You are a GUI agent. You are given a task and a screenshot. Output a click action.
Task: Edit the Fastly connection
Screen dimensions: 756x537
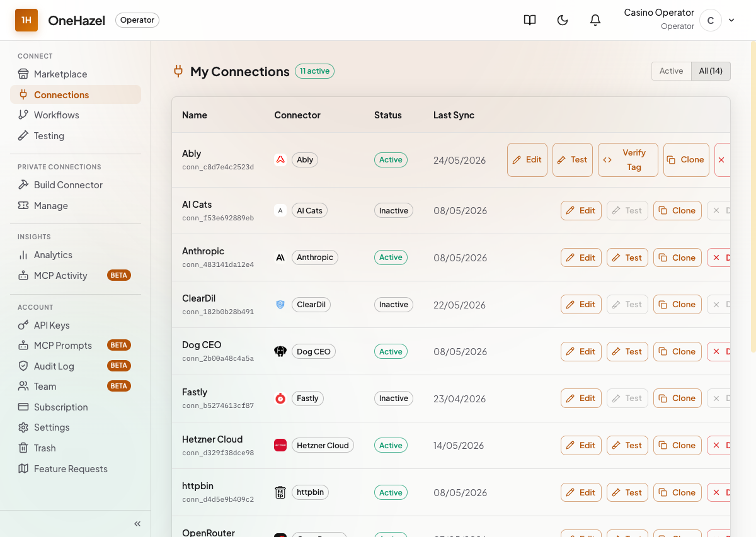(x=581, y=399)
